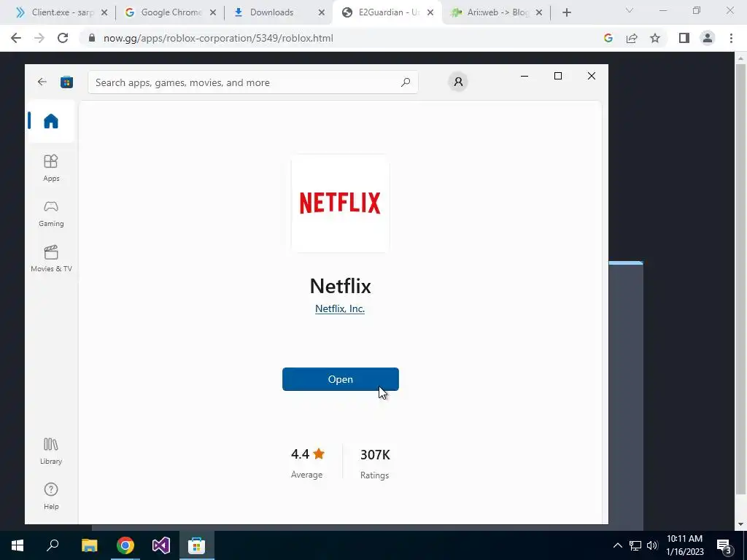This screenshot has width=747, height=560.
Task: Close the Microsoft Store window
Action: click(x=591, y=76)
